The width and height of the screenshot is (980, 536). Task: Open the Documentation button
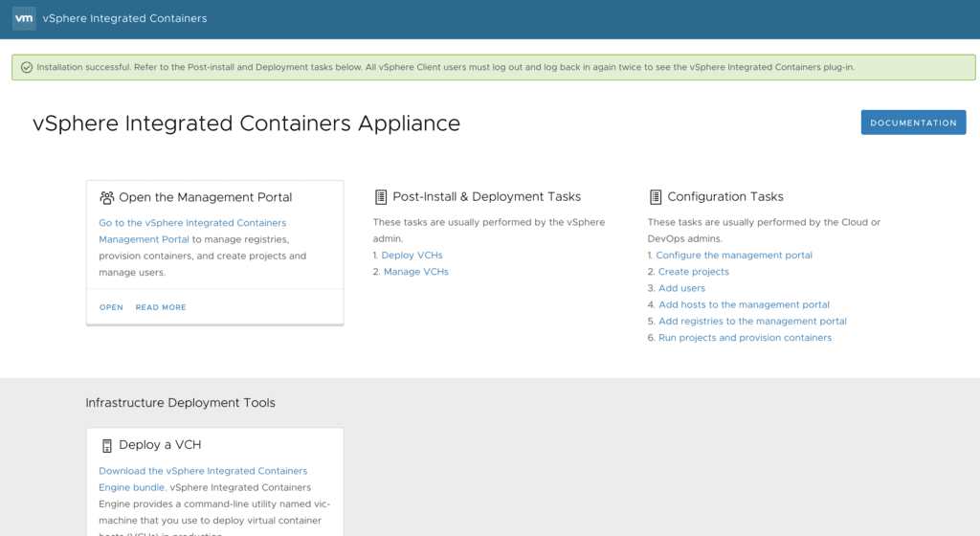point(913,123)
